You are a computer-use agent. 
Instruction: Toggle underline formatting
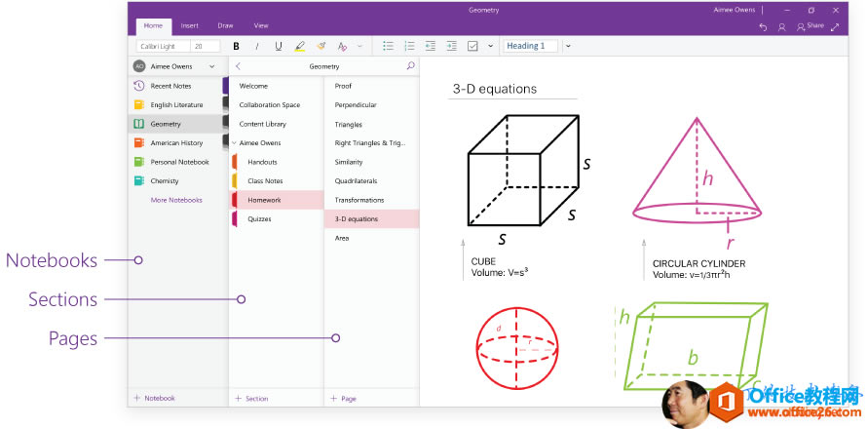(279, 46)
